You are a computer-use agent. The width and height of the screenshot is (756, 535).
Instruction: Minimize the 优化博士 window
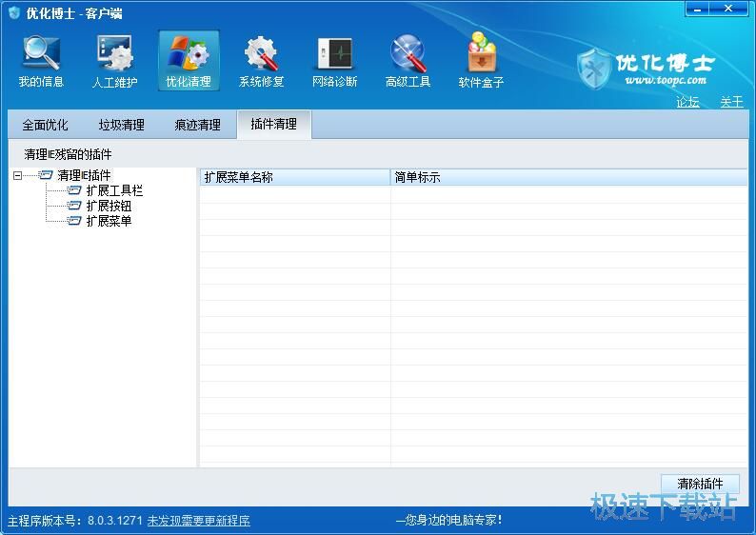[698, 9]
